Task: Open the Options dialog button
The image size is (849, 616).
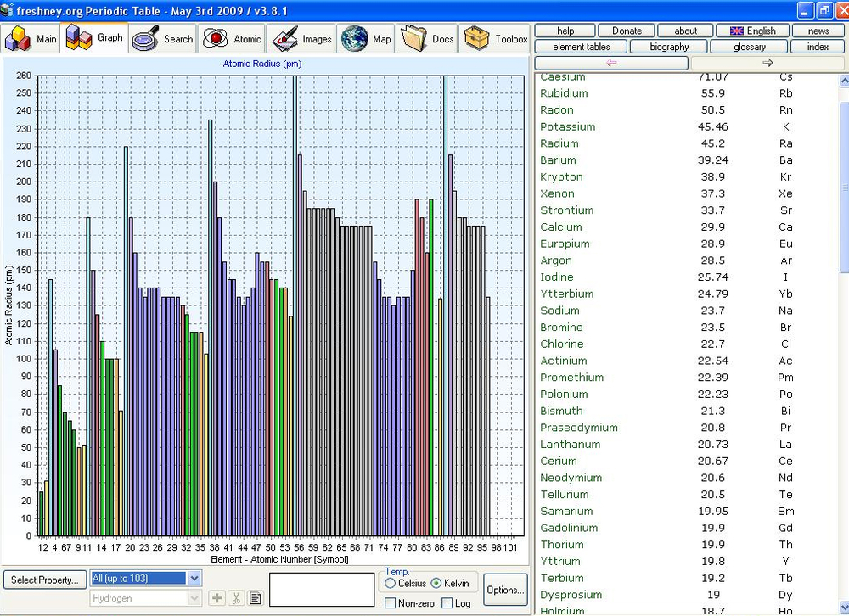Action: 505,590
